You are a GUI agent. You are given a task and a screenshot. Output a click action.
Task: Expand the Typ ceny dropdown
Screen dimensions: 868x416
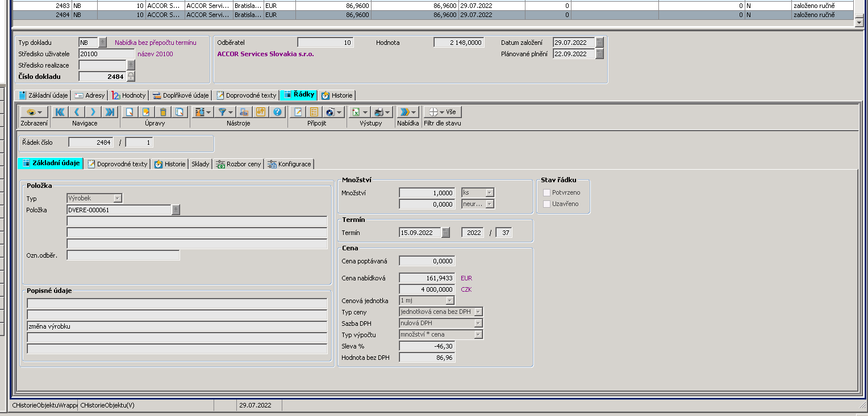(x=478, y=312)
